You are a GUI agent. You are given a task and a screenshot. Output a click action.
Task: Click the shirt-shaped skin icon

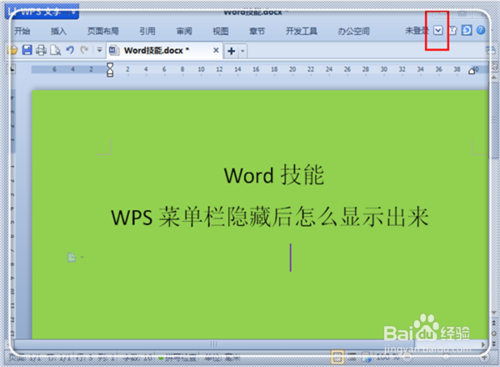tap(452, 31)
